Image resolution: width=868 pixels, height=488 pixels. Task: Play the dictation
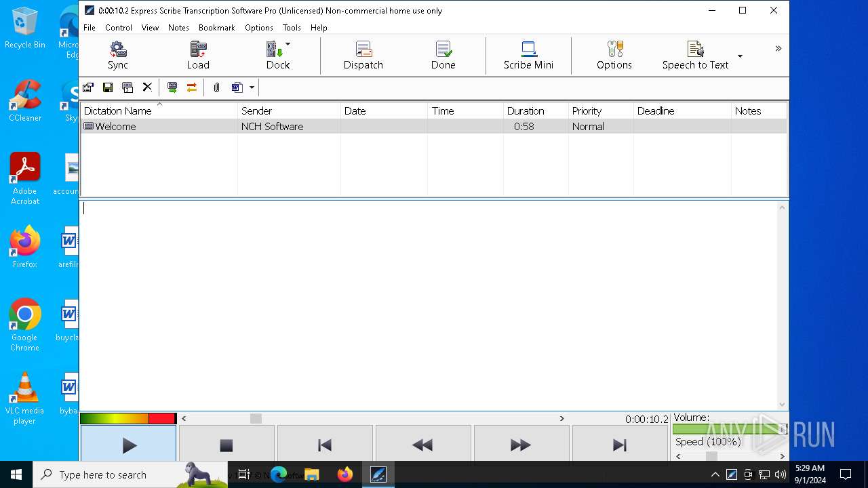128,445
